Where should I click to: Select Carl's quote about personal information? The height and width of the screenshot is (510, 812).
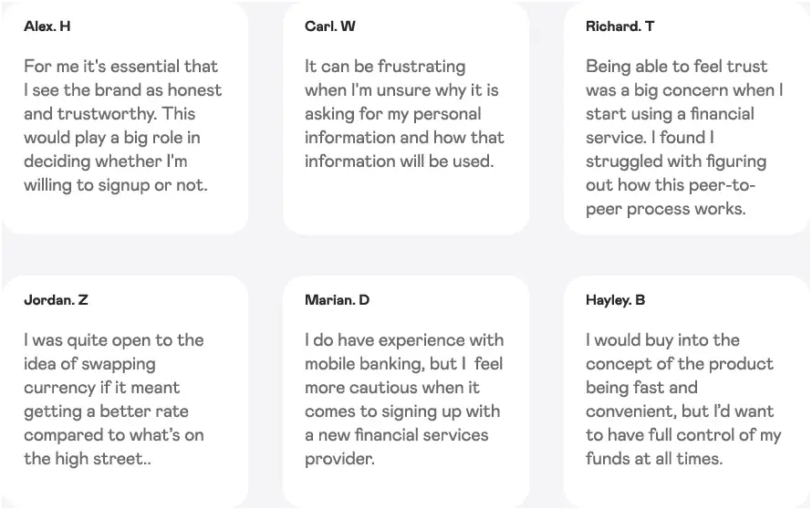click(x=403, y=114)
